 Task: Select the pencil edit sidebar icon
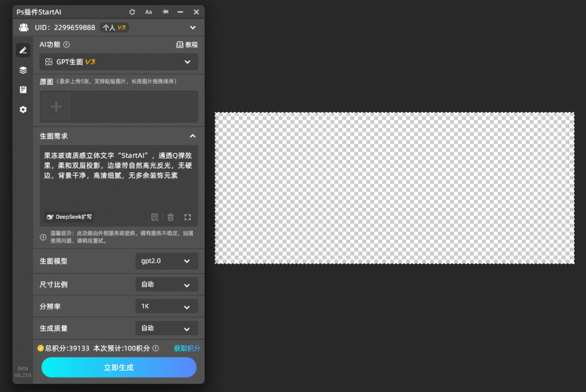pos(23,50)
